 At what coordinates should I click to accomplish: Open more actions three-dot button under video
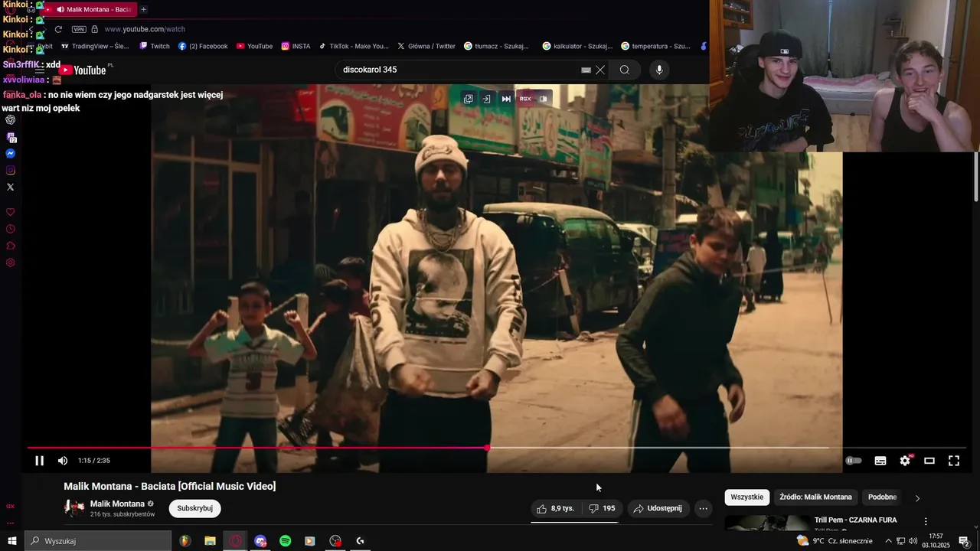point(703,508)
